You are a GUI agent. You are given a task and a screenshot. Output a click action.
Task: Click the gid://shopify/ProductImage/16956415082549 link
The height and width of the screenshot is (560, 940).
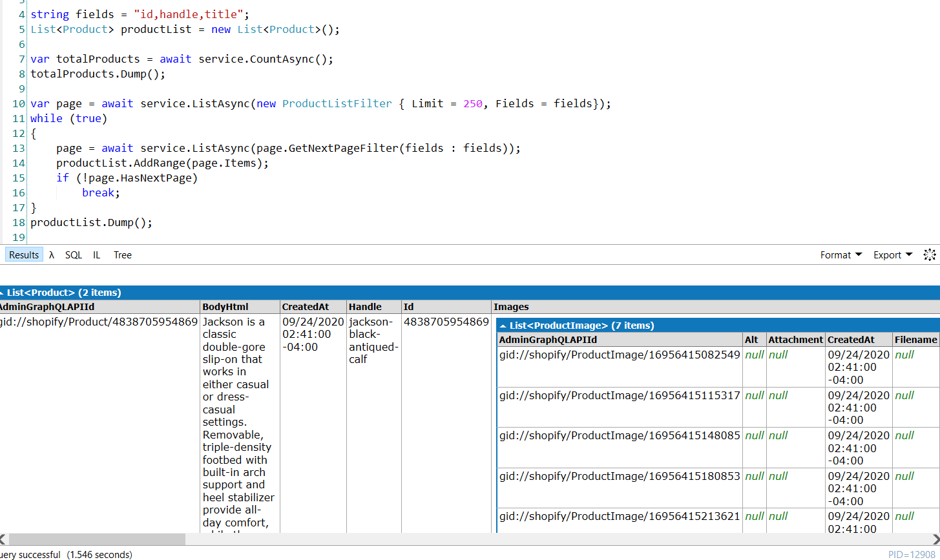pyautogui.click(x=618, y=354)
